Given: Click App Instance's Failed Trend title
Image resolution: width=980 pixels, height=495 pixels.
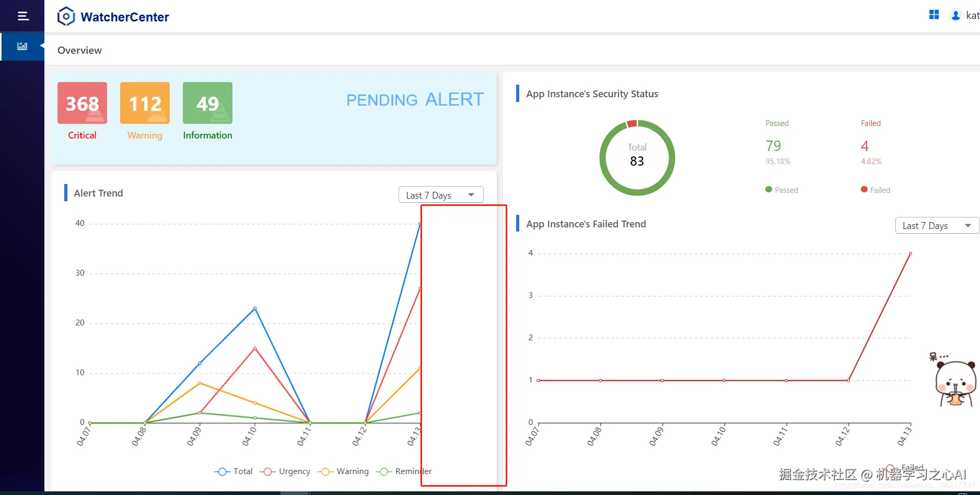Looking at the screenshot, I should [x=586, y=224].
